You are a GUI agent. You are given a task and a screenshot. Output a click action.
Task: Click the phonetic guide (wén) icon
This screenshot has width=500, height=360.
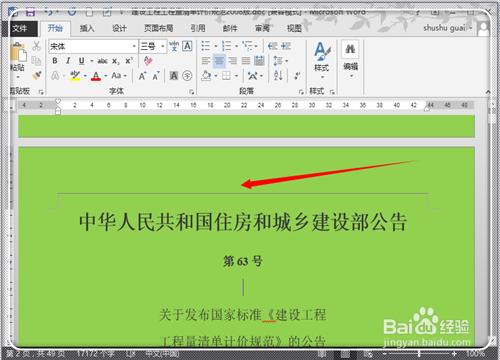[x=174, y=46]
